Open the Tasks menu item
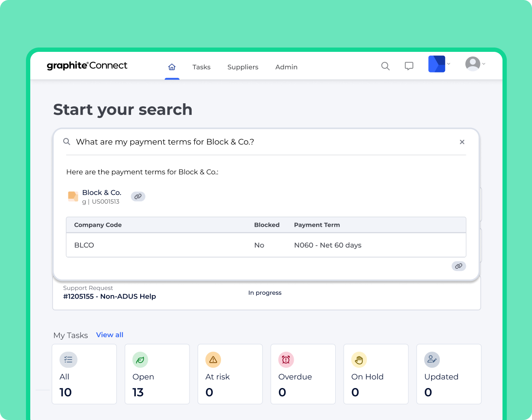 [x=201, y=67]
